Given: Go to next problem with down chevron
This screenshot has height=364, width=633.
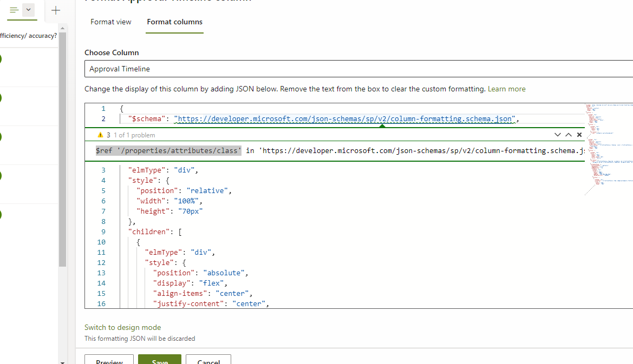Looking at the screenshot, I should point(558,135).
